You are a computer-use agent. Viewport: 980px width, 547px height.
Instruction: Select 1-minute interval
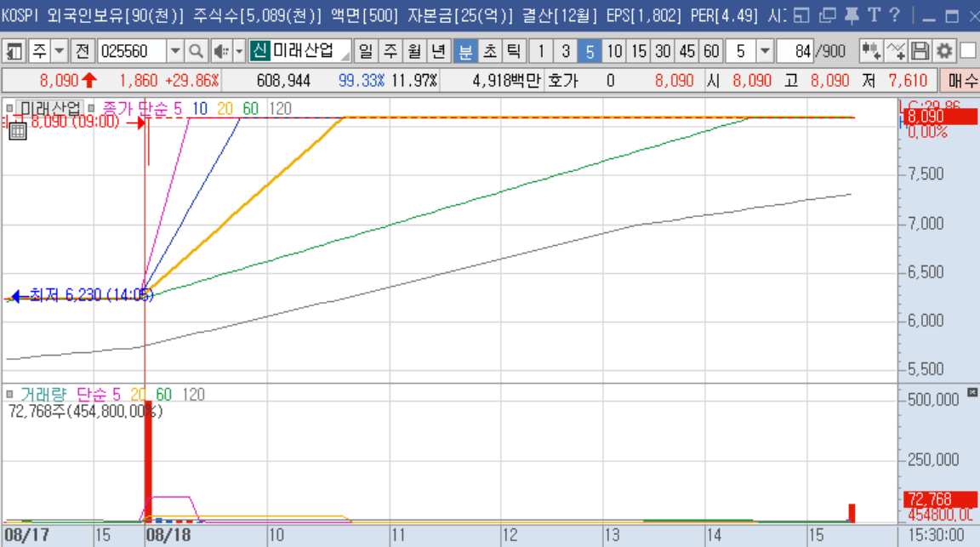click(541, 51)
